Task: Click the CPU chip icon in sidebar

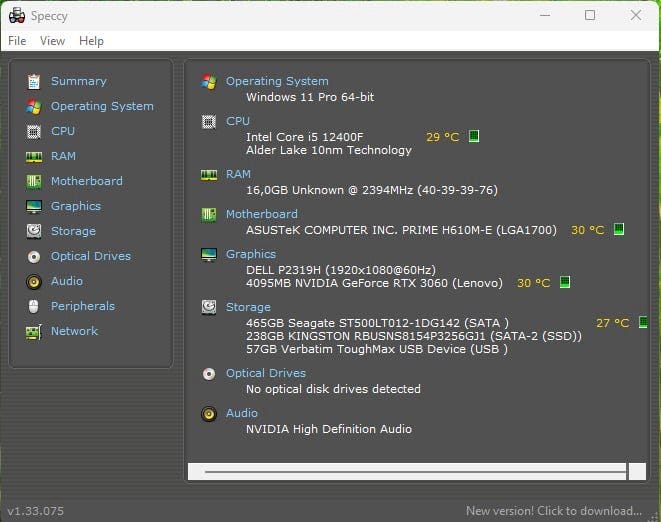Action: 34,132
